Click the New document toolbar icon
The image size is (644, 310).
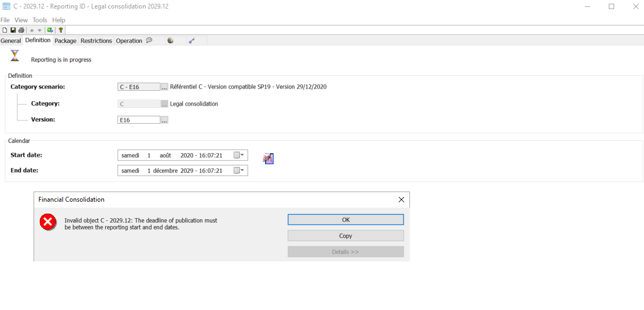[5, 30]
